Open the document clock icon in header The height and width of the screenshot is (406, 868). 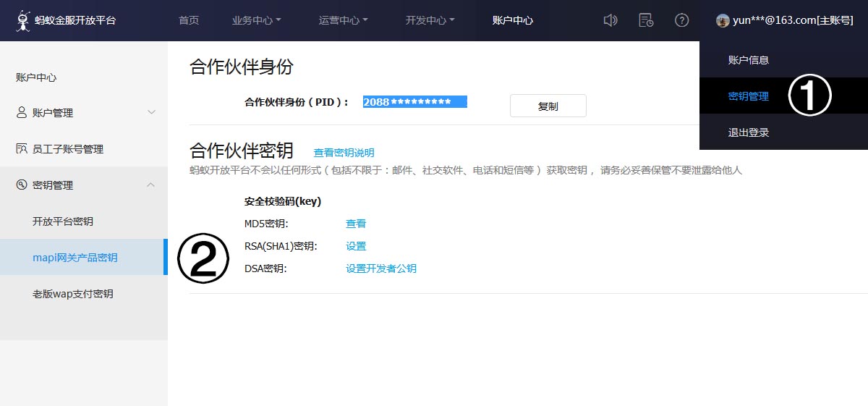click(x=646, y=20)
